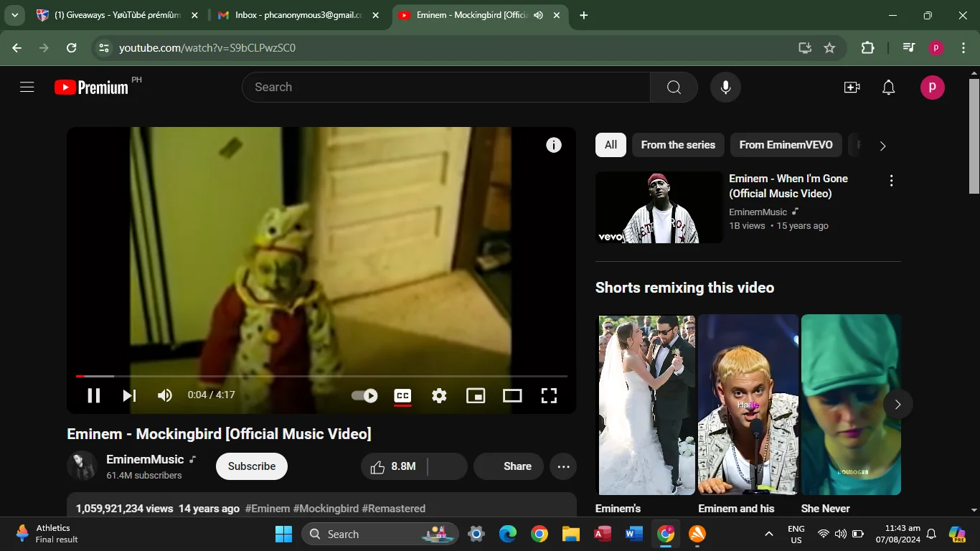Pause the video with the pause button
980x551 pixels.
pyautogui.click(x=94, y=395)
